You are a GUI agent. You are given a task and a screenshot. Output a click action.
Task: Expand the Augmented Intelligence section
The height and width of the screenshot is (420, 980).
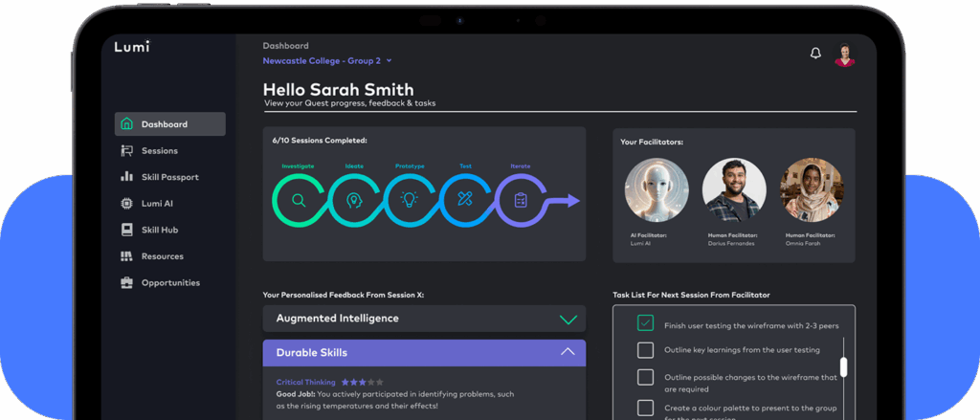pyautogui.click(x=568, y=319)
